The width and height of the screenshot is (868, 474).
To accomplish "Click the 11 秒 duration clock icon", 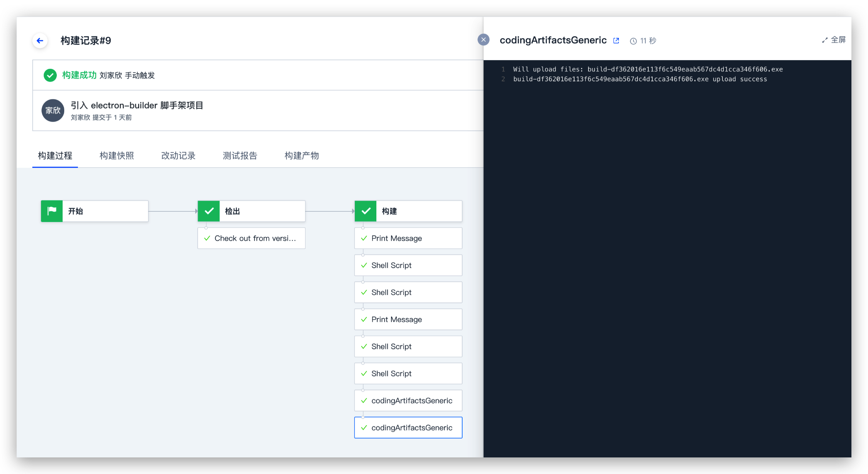I will 633,41.
